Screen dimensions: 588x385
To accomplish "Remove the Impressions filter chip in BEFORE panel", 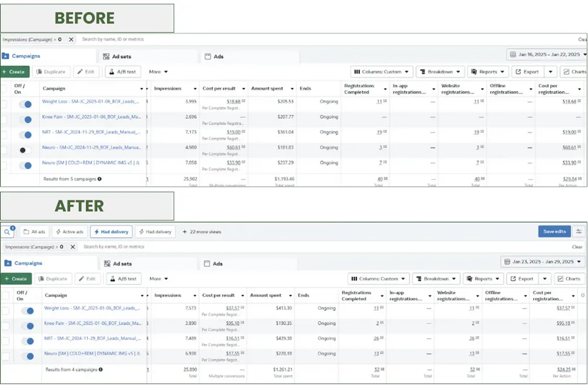I will (x=71, y=39).
